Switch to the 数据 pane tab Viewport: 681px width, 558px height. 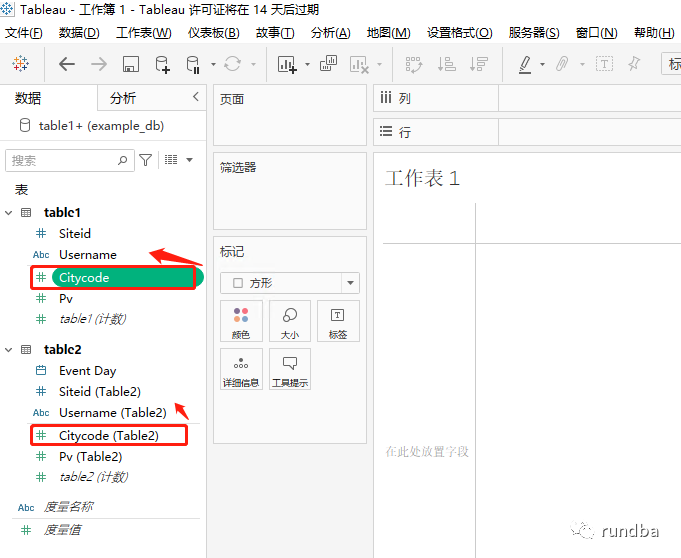point(28,98)
